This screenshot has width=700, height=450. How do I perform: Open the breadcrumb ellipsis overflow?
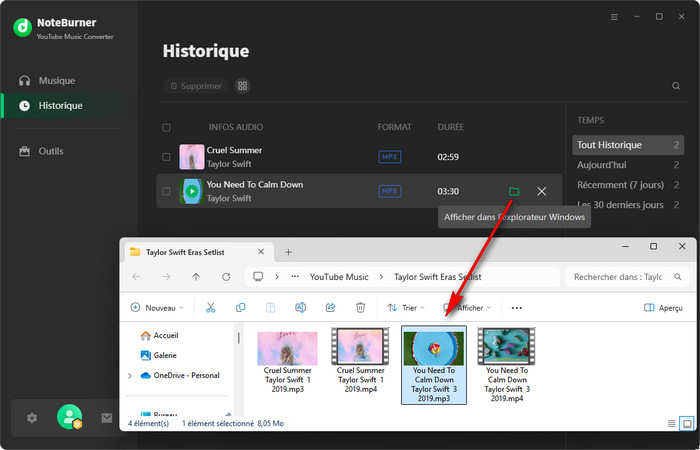click(295, 277)
